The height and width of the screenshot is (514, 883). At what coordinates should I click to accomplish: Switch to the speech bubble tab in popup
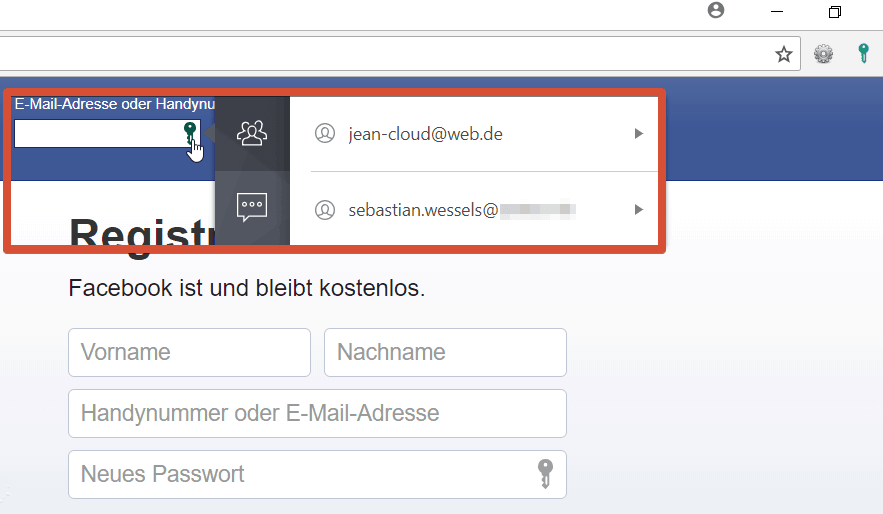(252, 208)
